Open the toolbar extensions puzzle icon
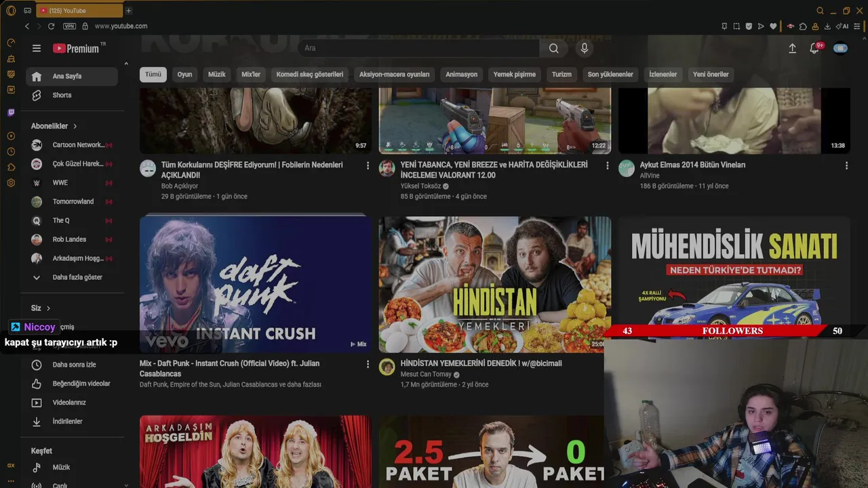 click(803, 26)
